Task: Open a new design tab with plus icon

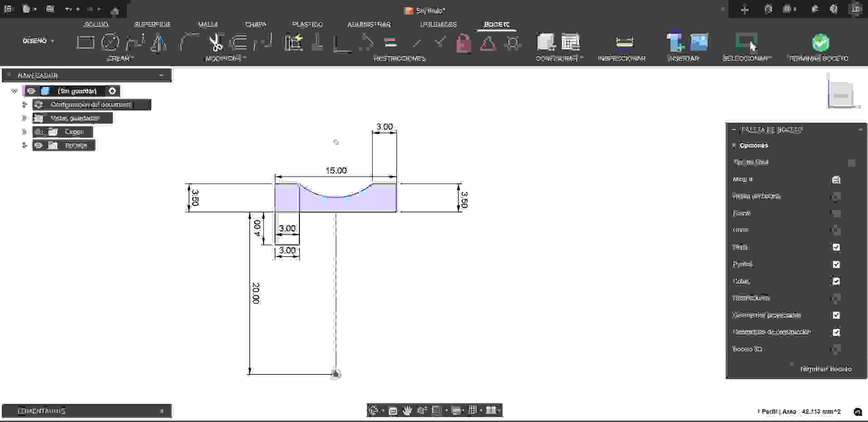Action: coord(744,10)
